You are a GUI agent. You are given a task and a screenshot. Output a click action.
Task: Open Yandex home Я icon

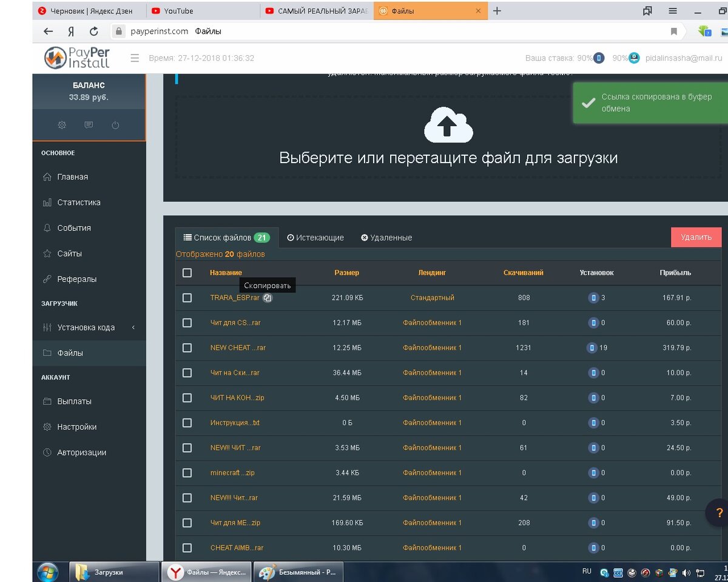(x=71, y=31)
